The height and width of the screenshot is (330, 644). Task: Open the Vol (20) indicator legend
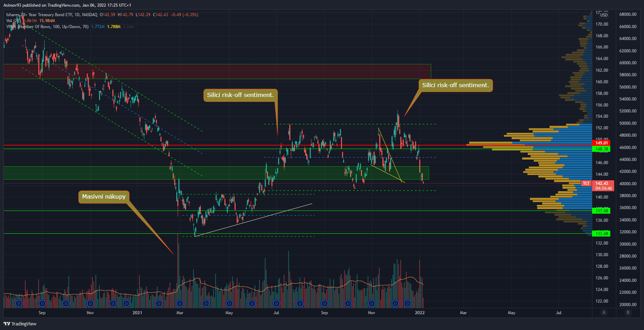[x=13, y=21]
